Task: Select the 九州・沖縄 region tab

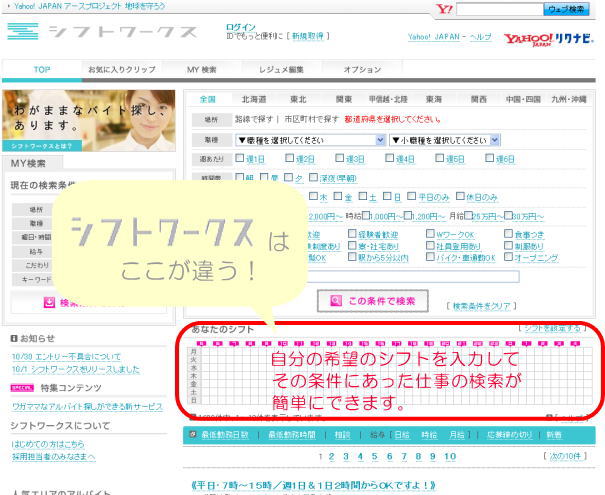Action: (569, 100)
